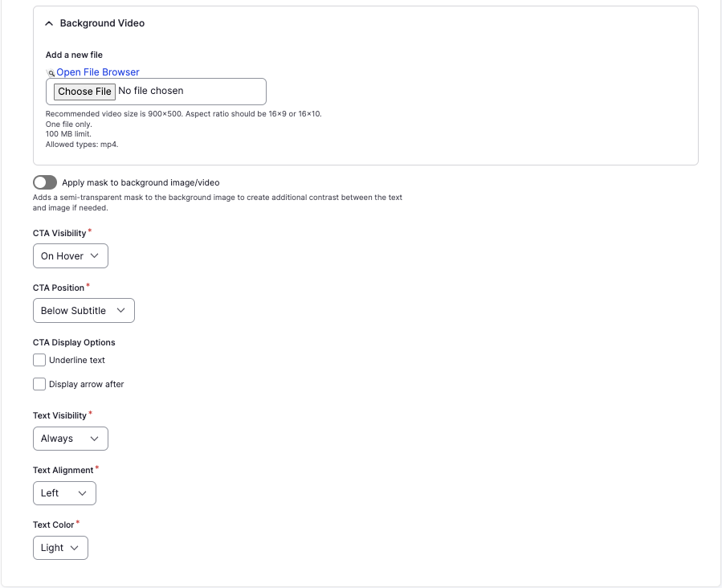The height and width of the screenshot is (588, 722).
Task: Collapse the Background Video section chevron
Action: [x=49, y=24]
